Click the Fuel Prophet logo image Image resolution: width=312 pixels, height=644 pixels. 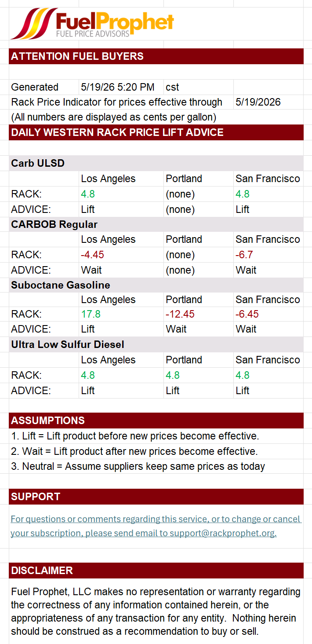pyautogui.click(x=92, y=23)
